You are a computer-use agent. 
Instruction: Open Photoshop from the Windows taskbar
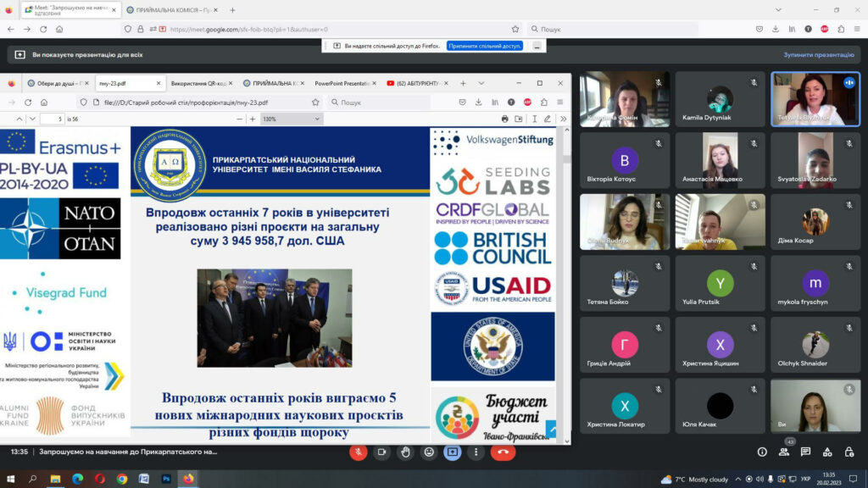tap(166, 479)
